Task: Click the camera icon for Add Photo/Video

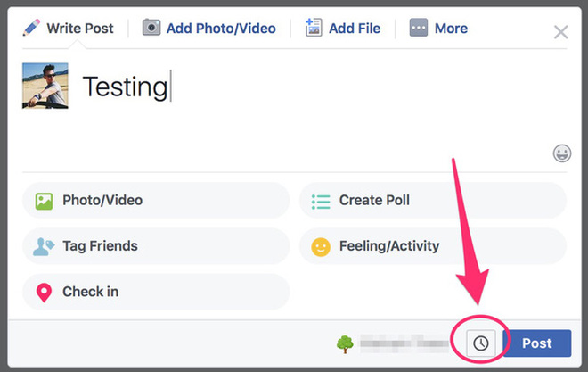Action: click(151, 28)
